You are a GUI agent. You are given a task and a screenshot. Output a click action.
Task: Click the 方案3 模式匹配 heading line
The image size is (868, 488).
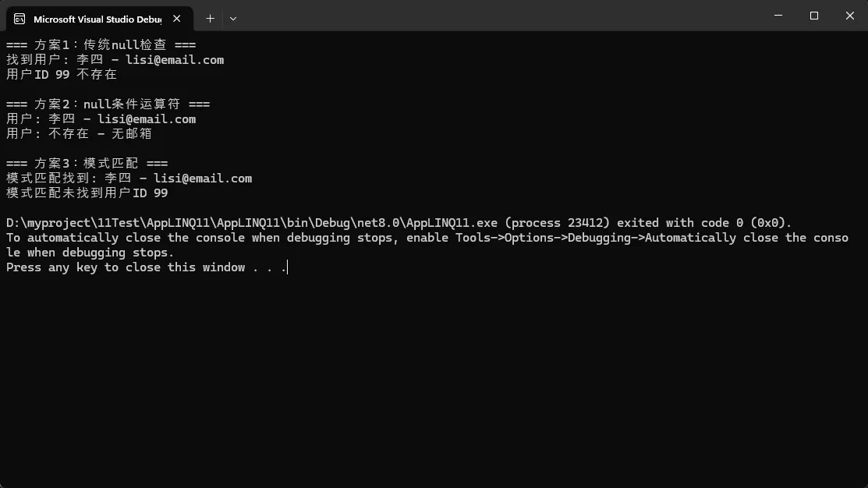pos(87,164)
